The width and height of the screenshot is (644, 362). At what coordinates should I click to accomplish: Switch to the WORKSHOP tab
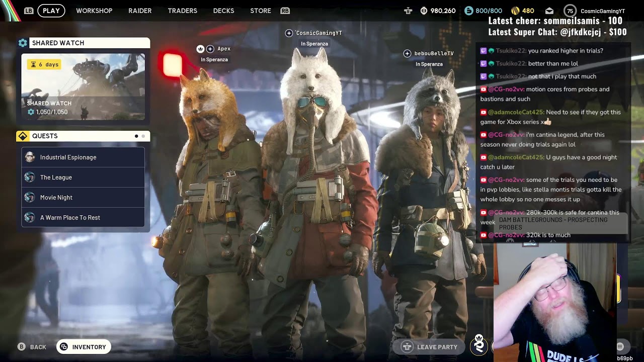coord(94,11)
